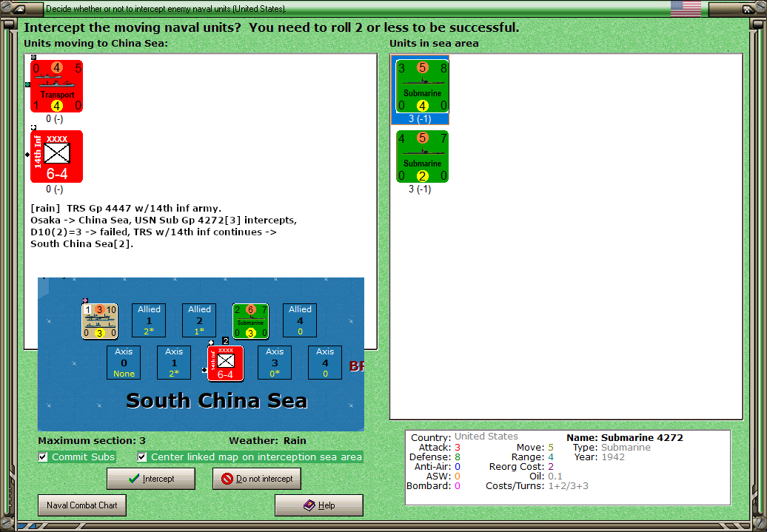Toggle Center linked map on interception checkbox
Viewport: 767px width, 532px height.
pos(142,457)
